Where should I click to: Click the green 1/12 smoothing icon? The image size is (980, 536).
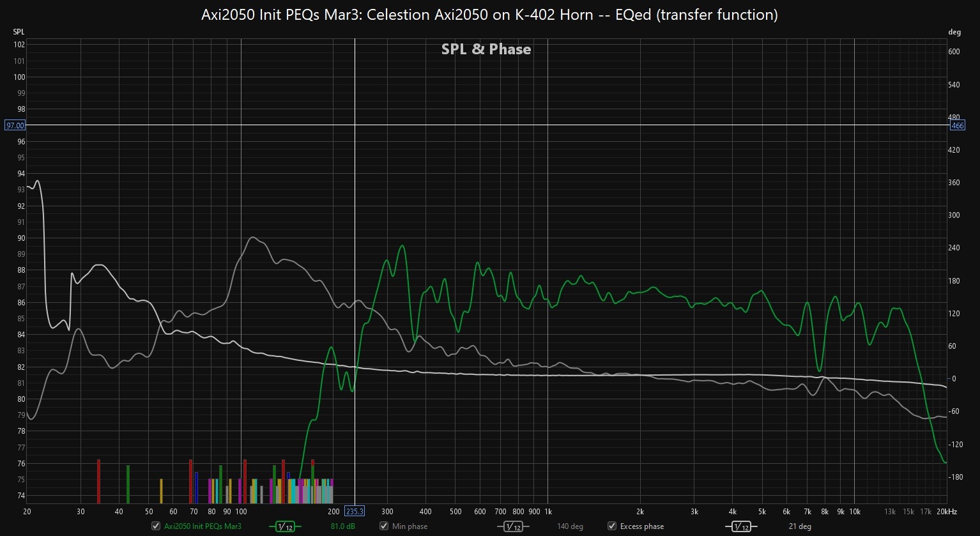pos(285,527)
